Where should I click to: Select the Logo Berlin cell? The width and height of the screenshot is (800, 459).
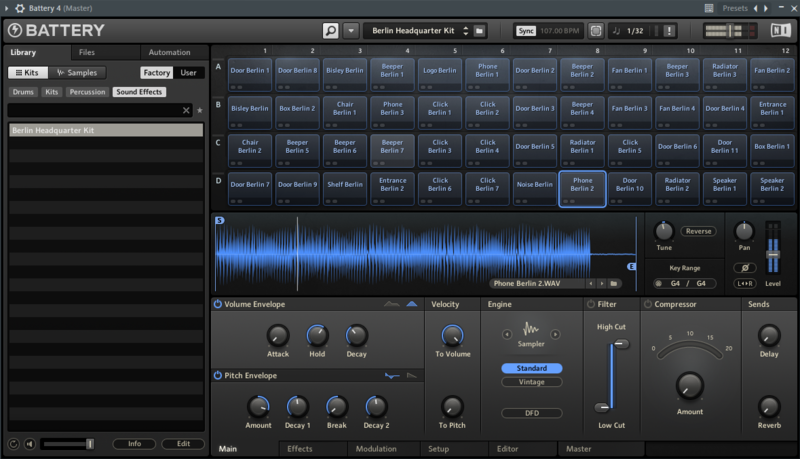(439, 74)
